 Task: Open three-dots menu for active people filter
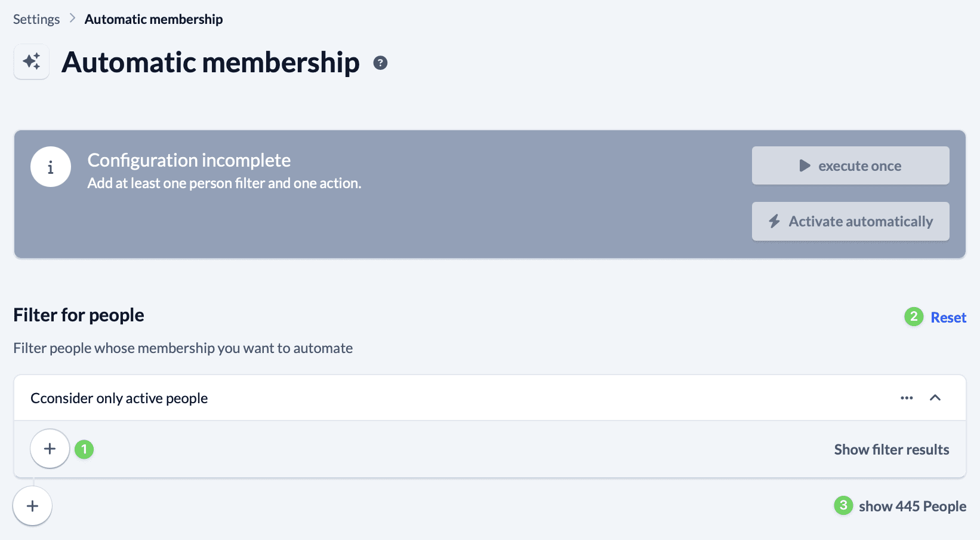pyautogui.click(x=907, y=398)
